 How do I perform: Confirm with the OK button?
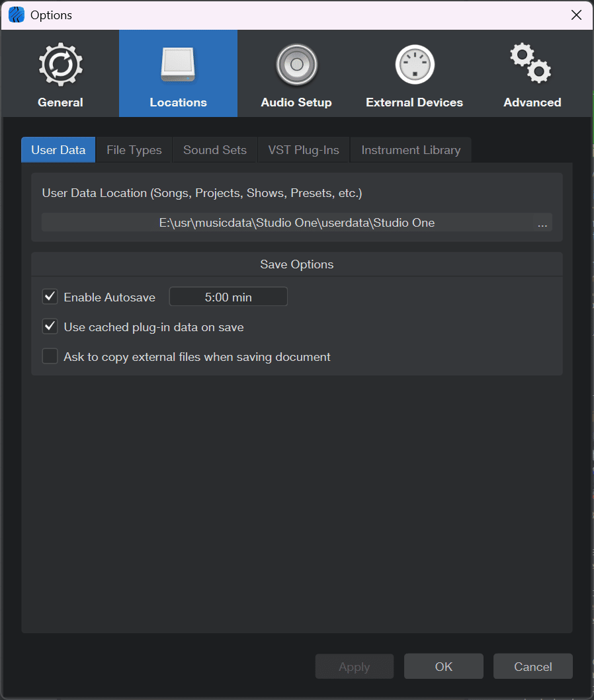click(x=444, y=666)
